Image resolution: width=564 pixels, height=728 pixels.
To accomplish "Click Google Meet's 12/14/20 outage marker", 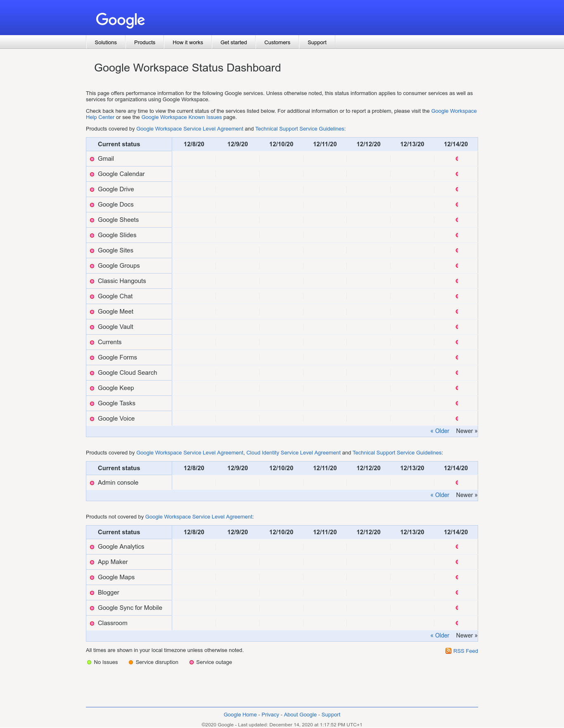I will (457, 312).
